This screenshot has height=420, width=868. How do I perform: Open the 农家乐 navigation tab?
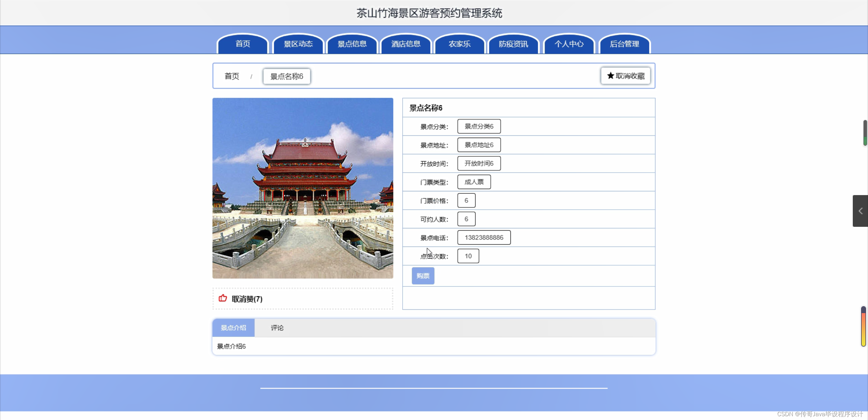460,44
